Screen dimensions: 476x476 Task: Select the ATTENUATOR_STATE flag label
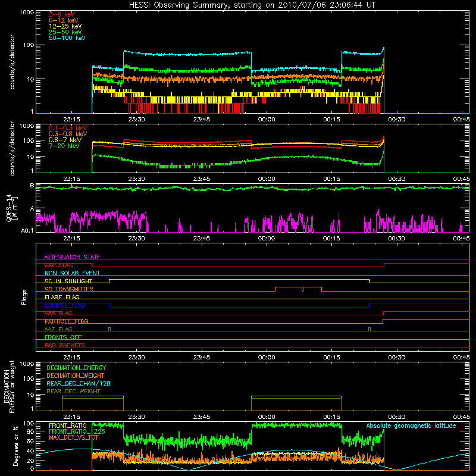(72, 257)
